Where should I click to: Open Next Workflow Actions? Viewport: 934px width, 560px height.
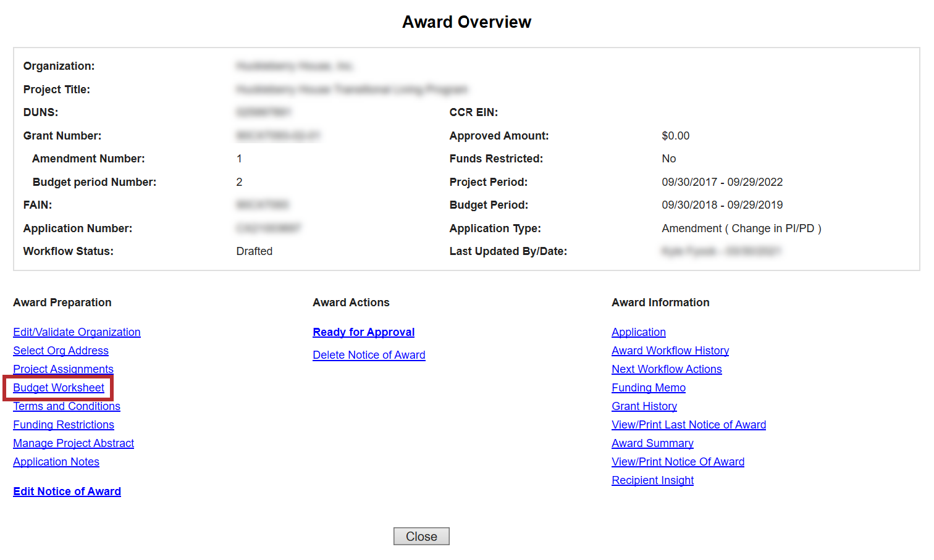[667, 369]
